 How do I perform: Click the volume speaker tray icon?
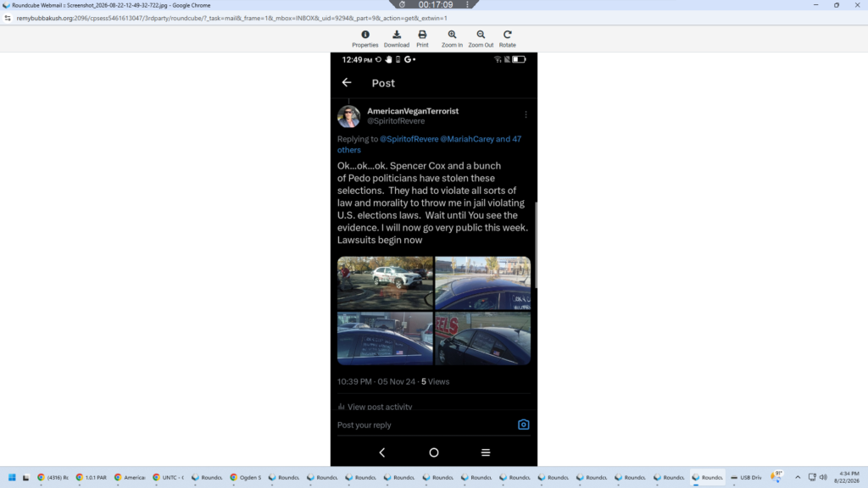click(823, 478)
